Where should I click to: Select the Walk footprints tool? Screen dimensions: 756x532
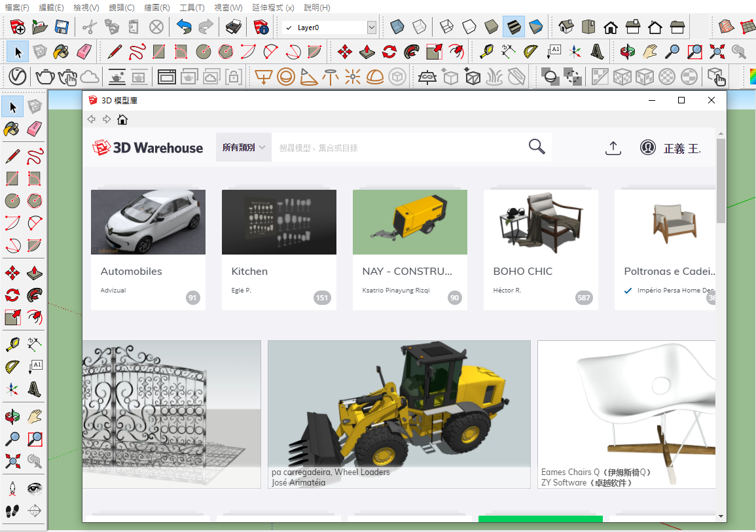coord(12,511)
